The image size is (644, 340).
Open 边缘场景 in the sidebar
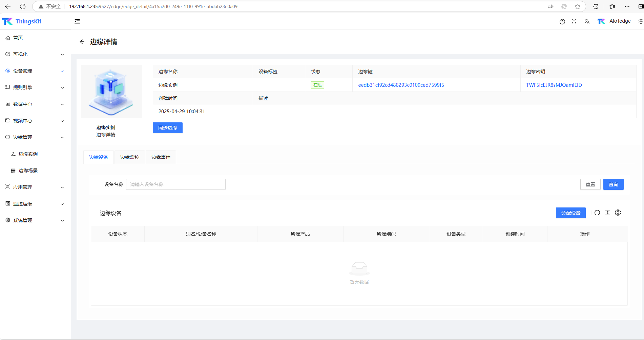pos(28,171)
